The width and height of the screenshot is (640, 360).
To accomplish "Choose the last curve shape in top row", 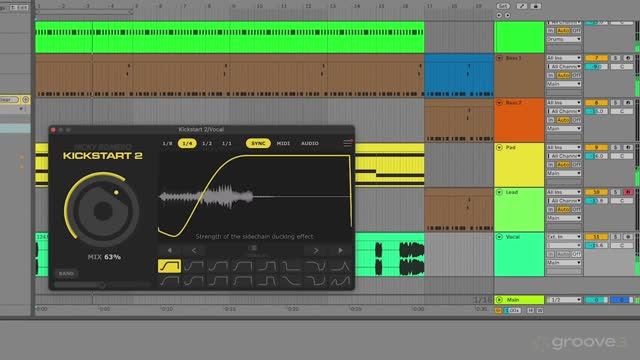I will coord(340,266).
